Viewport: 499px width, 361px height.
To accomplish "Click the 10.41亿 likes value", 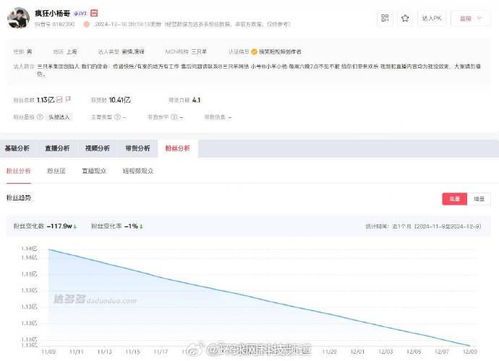I will 120,100.
